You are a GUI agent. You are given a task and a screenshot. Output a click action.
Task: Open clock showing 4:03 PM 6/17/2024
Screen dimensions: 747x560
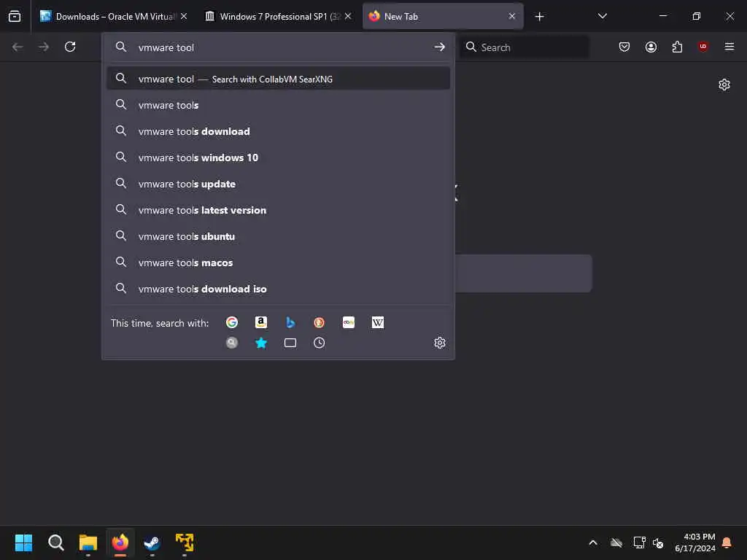695,542
